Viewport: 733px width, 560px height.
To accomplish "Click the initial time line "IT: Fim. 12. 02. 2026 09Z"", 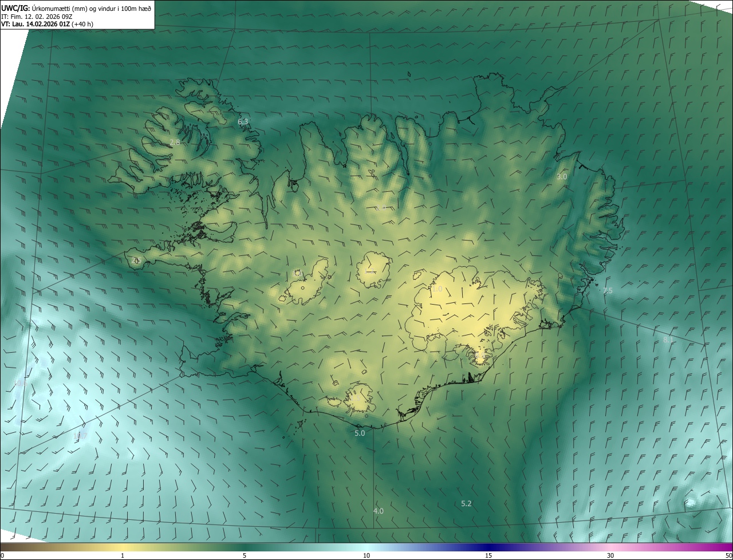I will point(37,16).
